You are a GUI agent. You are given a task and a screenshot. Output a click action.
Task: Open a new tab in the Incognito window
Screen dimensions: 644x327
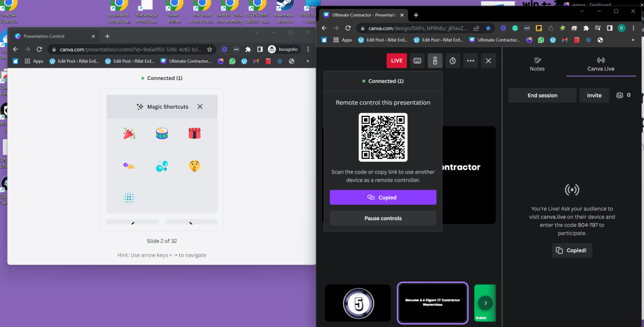point(107,36)
